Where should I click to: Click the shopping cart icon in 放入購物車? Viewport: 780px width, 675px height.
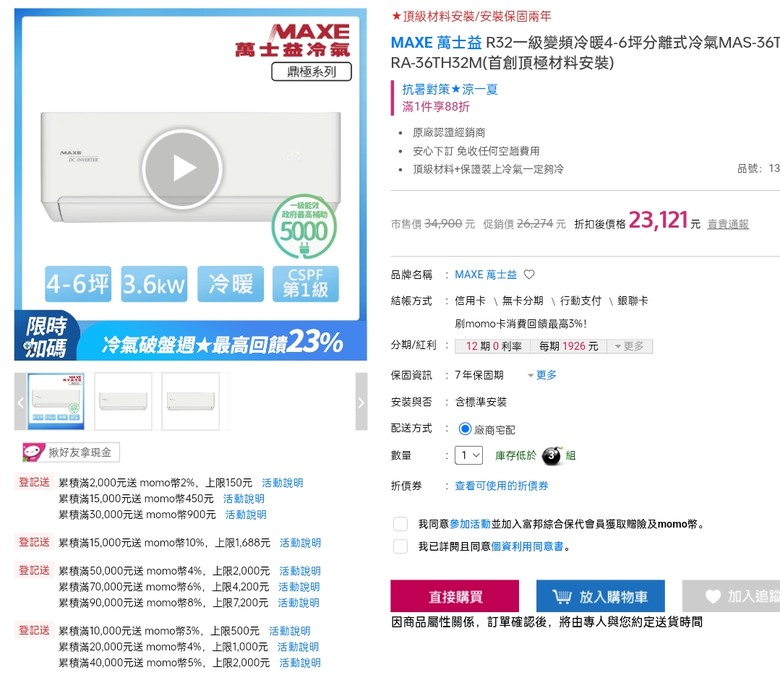point(562,596)
